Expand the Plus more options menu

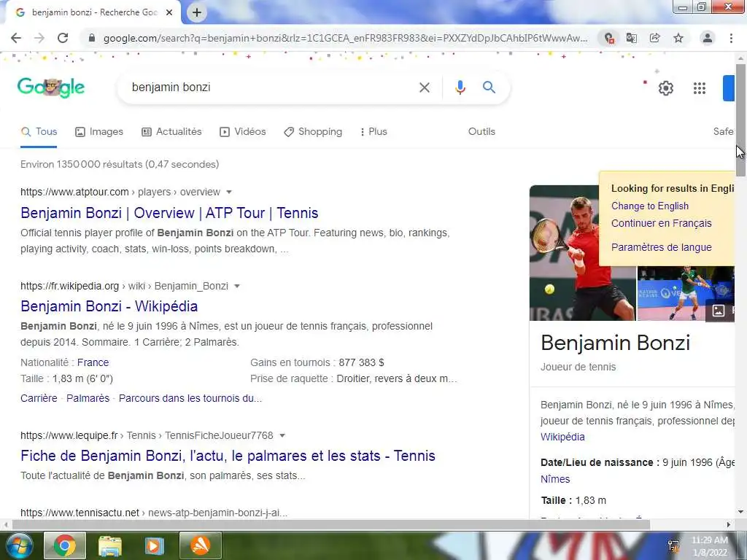[x=373, y=132]
